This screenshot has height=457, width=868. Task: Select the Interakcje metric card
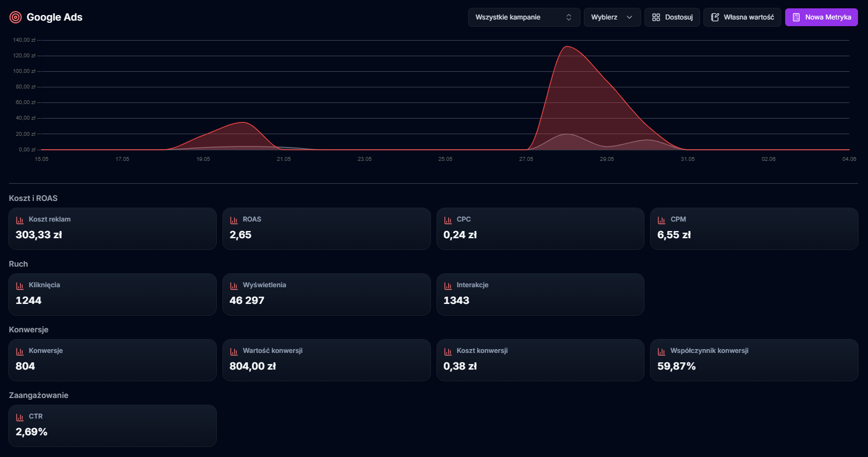point(540,294)
